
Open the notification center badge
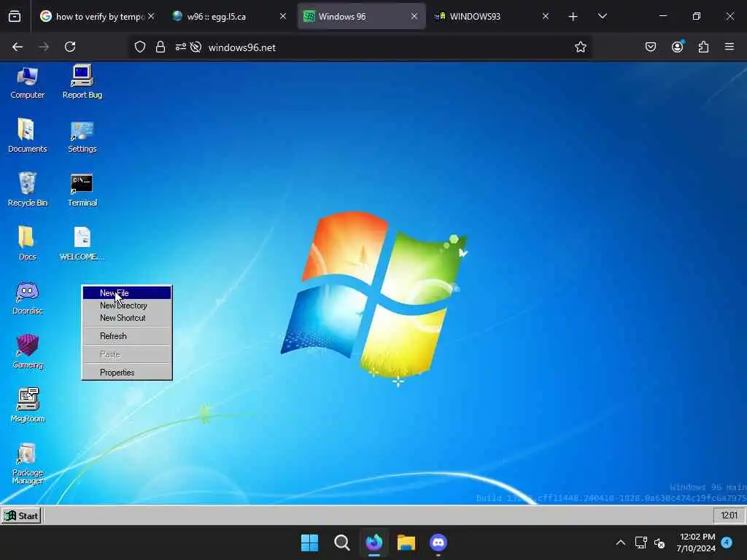click(727, 542)
